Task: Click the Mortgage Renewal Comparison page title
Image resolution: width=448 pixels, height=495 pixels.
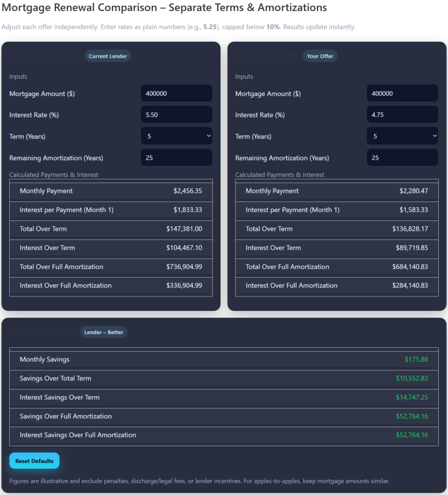Action: pyautogui.click(x=164, y=8)
